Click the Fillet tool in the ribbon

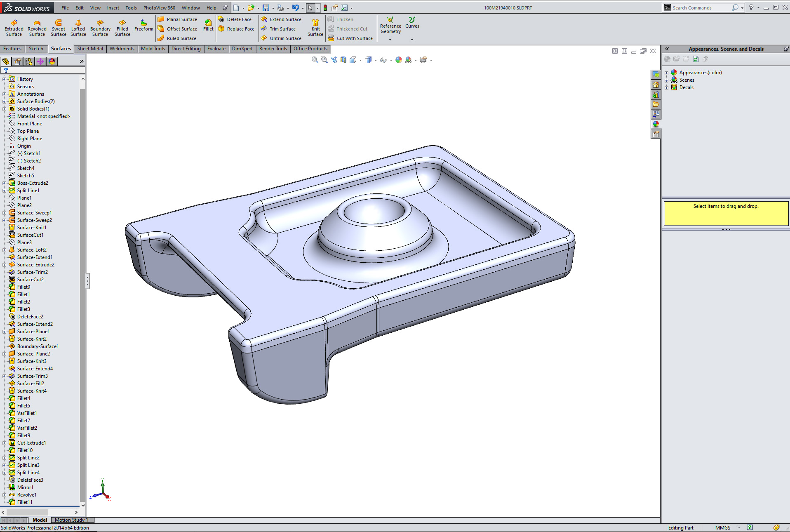[x=208, y=25]
